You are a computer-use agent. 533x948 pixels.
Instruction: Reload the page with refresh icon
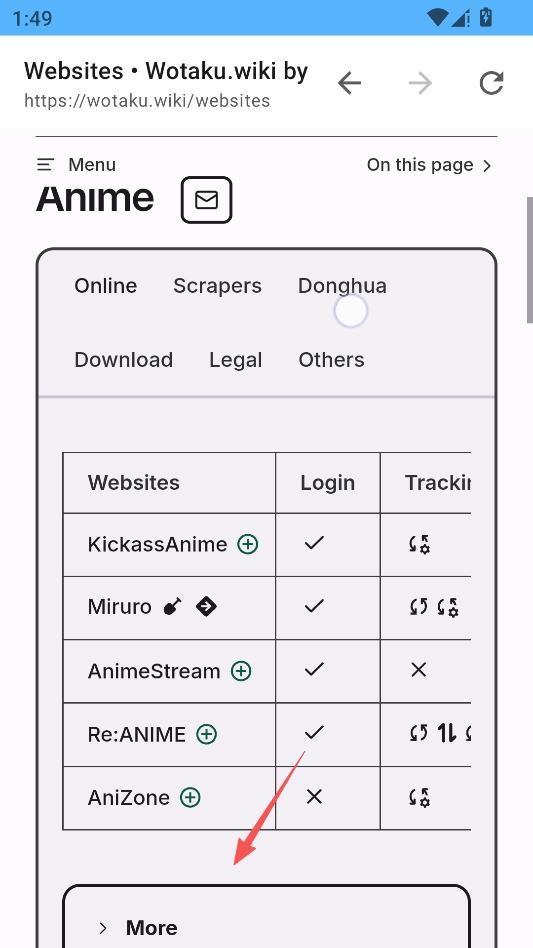coord(491,83)
